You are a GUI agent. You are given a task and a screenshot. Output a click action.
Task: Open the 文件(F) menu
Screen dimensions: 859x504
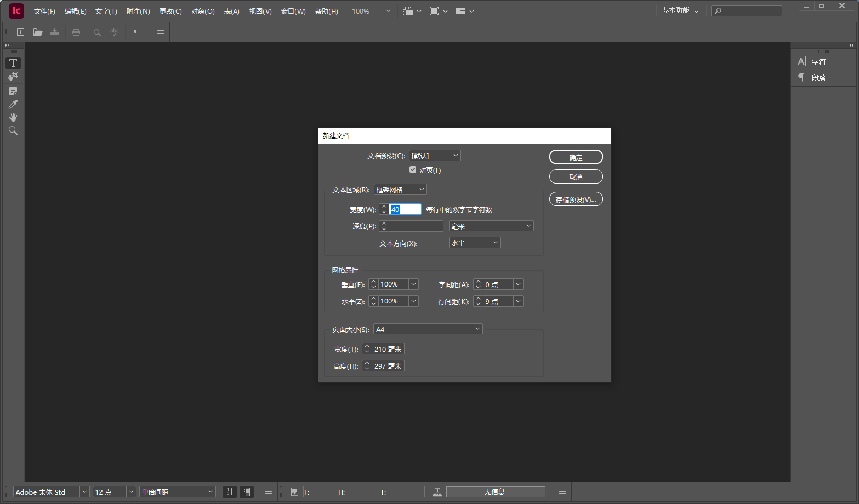click(x=44, y=12)
